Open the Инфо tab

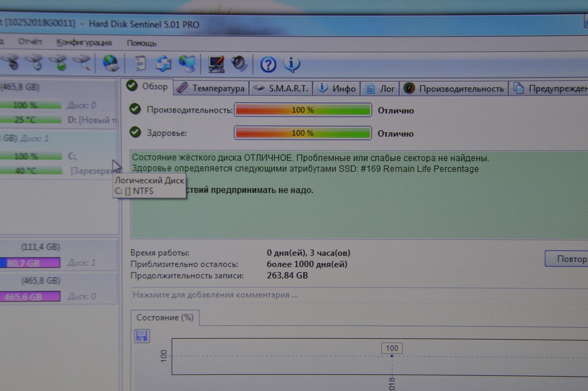point(337,89)
